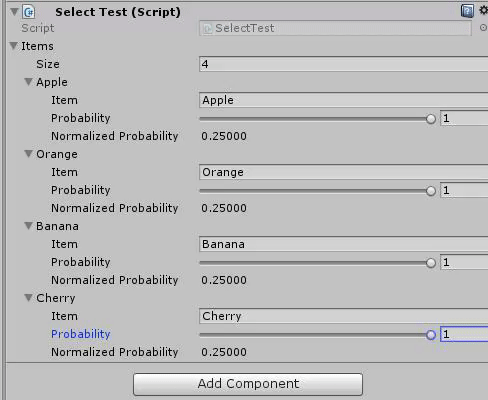This screenshot has height=400, width=488.
Task: Collapse the Apple element foldout
Action: click(x=28, y=82)
